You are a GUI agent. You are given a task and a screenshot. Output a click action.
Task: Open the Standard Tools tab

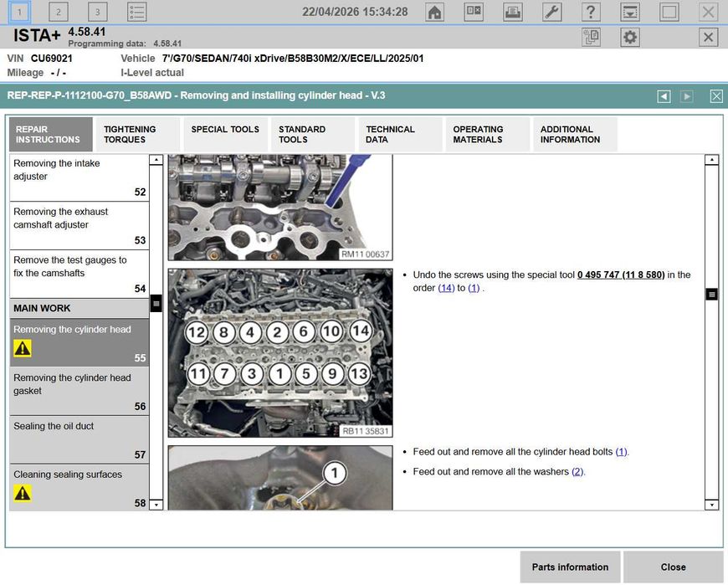pos(312,134)
